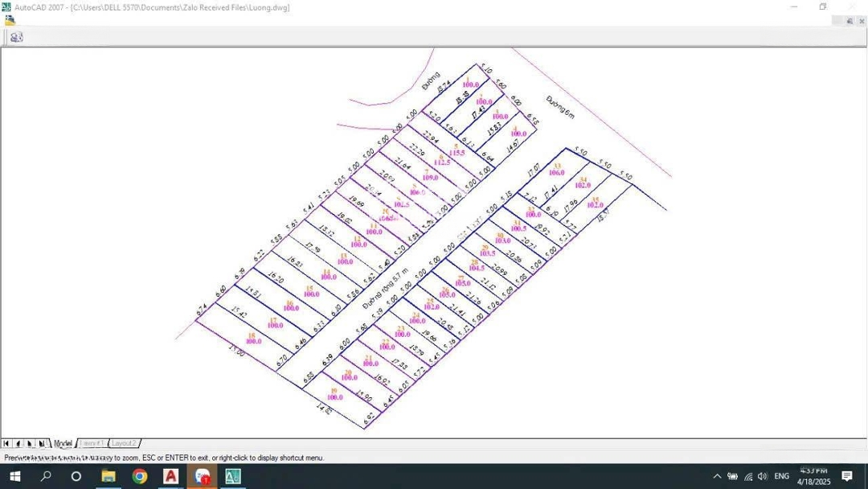This screenshot has width=868, height=489.
Task: Jump to the last layout tab arrow
Action: coord(41,443)
